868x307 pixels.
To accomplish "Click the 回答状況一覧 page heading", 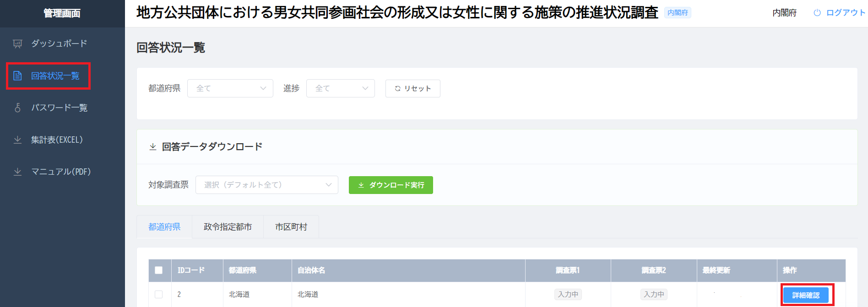I will point(171,48).
